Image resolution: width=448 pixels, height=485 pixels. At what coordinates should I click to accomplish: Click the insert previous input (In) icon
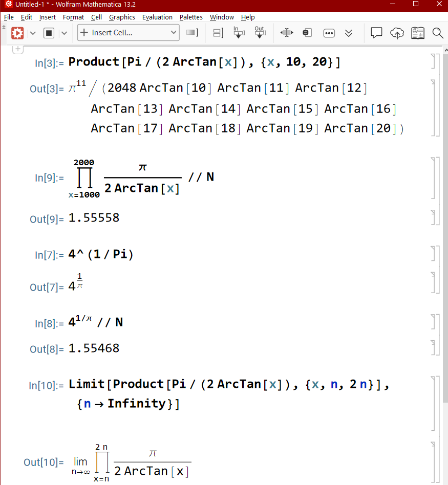239,32
